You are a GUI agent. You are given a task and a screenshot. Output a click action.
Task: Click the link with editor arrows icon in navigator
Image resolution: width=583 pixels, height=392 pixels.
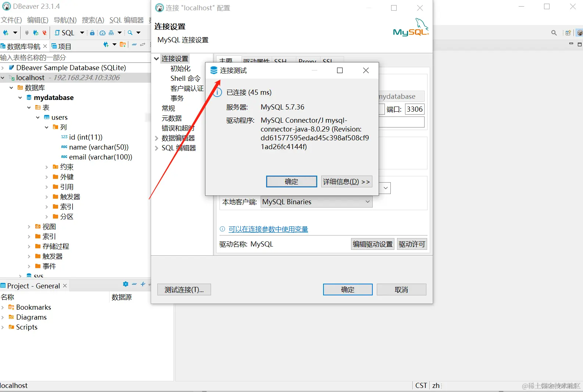pos(143,45)
